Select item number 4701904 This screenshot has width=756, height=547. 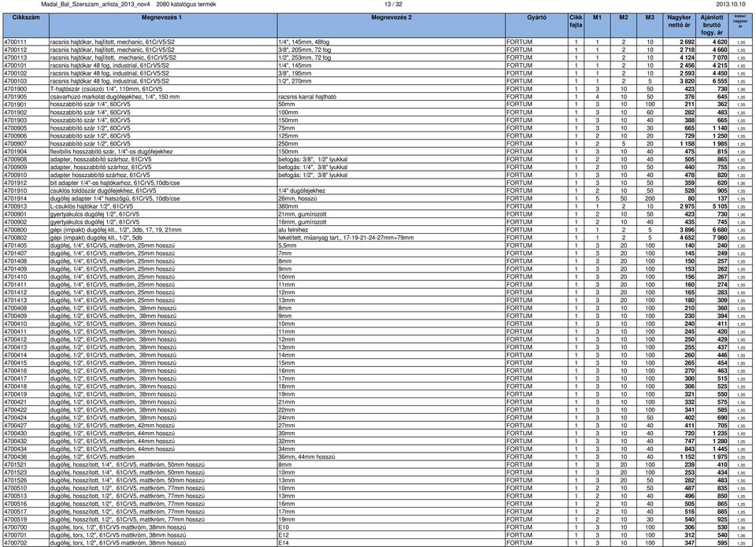[16, 151]
